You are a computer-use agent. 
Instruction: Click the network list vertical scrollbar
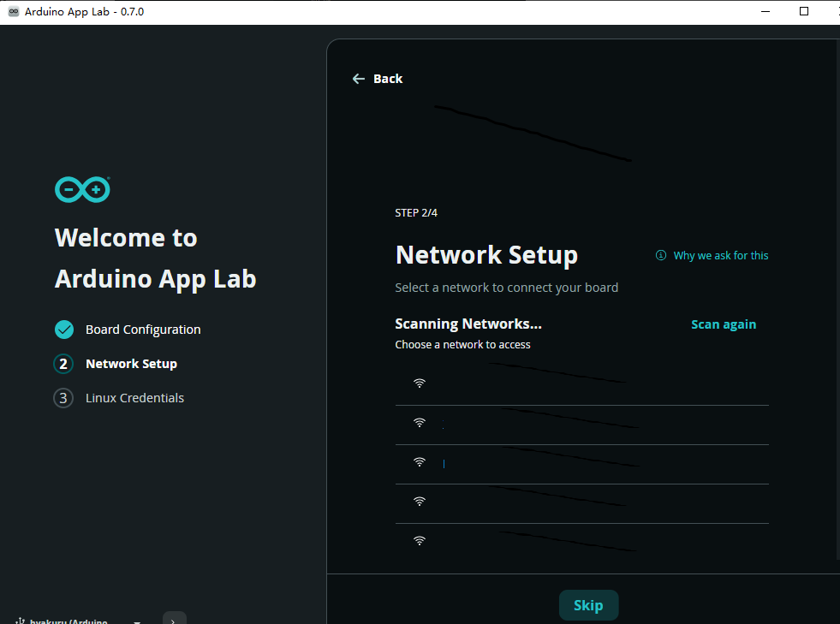pos(837,300)
